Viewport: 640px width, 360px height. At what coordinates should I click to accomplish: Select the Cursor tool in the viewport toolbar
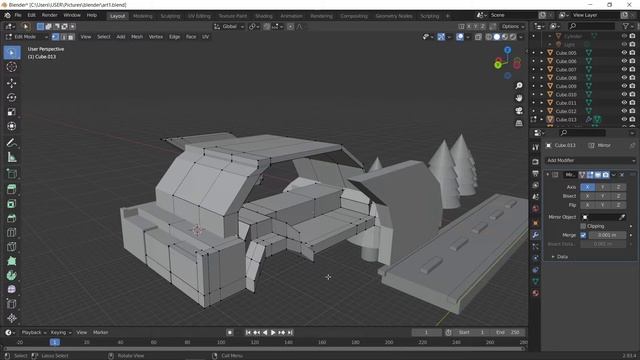tap(11, 67)
